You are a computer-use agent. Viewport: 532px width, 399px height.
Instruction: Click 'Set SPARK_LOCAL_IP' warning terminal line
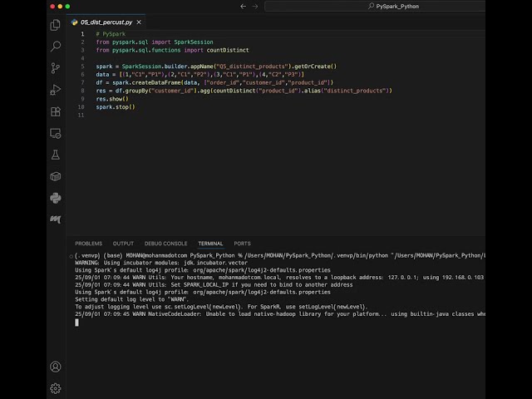point(214,284)
